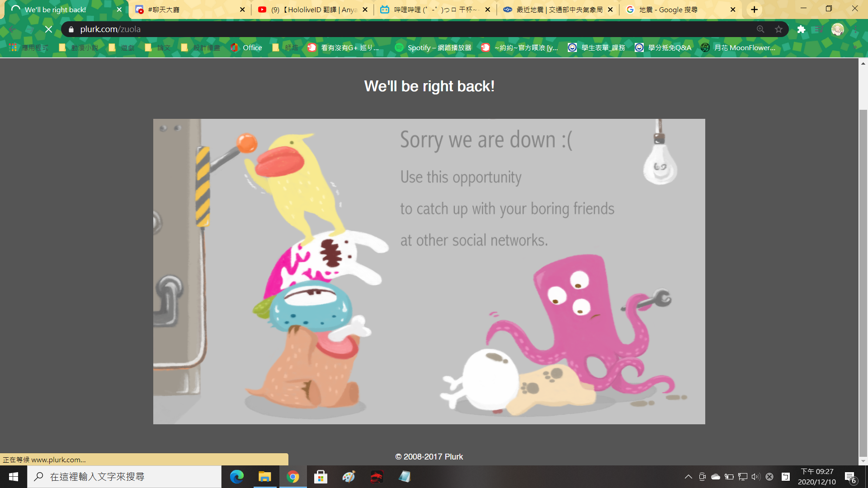Click the taskbar search box 在這裡輸入文字來搜尋
The image size is (868, 488).
coord(124,477)
